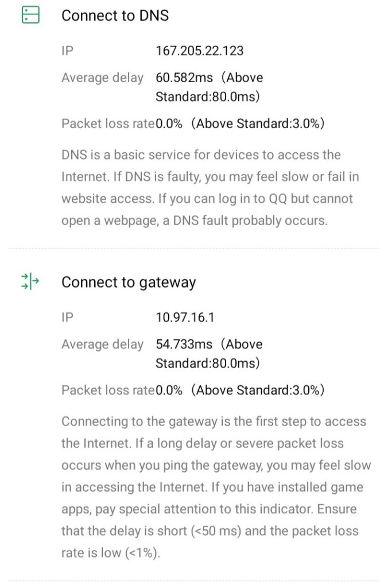Select the "Connect to gateway" heading
Viewport: 380px width, 588px height.
tap(129, 283)
